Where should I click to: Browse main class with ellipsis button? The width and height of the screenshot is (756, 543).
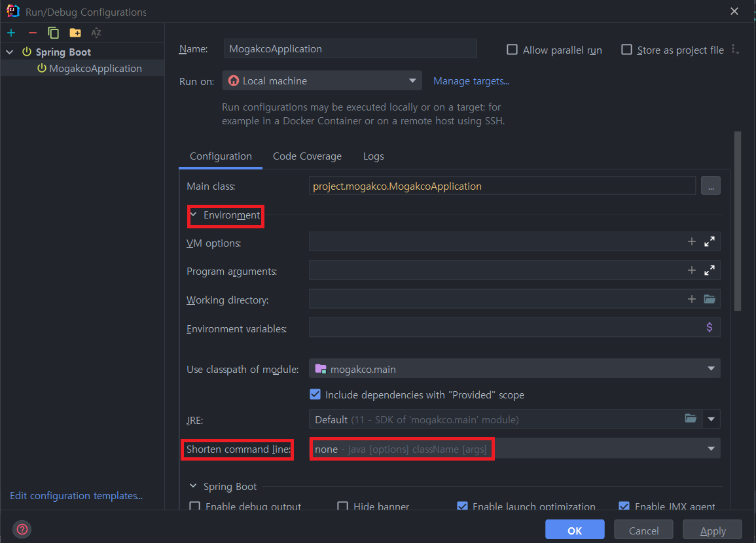click(710, 186)
